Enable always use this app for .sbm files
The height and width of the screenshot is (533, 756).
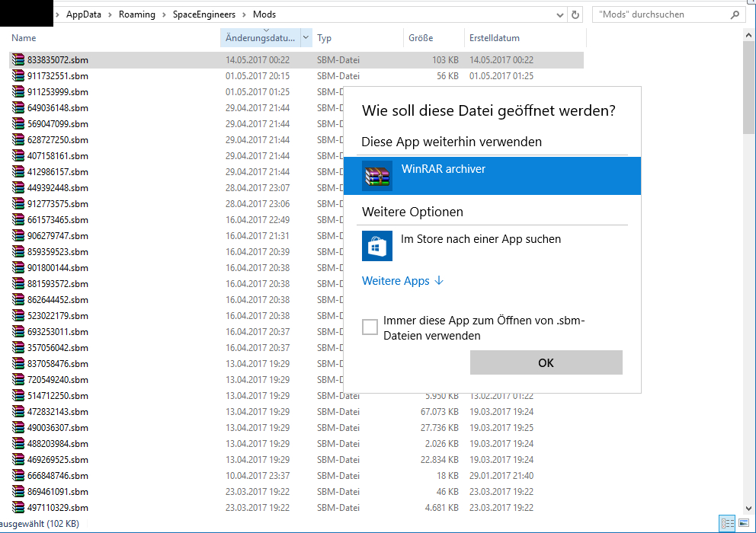click(370, 327)
